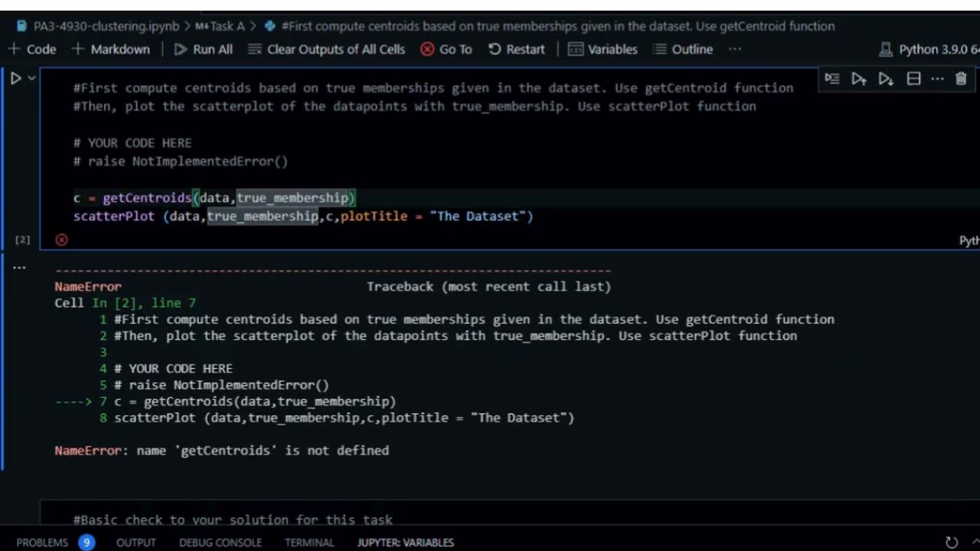Click the raise NotImplementedError comment in editor
The width and height of the screenshot is (980, 551).
point(181,161)
